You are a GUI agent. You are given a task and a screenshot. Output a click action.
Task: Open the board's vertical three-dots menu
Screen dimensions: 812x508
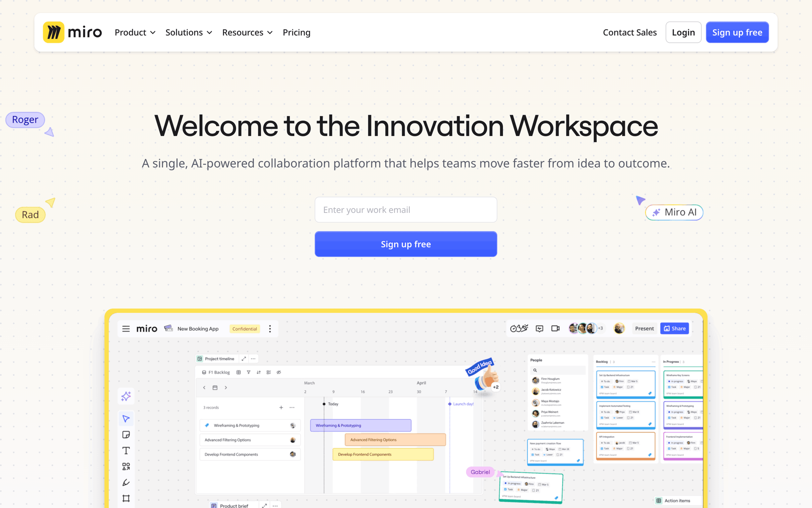click(x=270, y=329)
